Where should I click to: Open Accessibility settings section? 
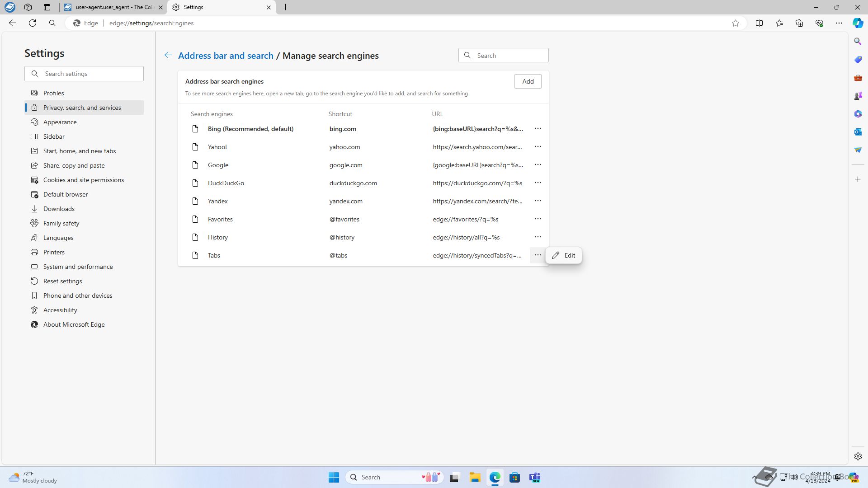click(x=84, y=310)
